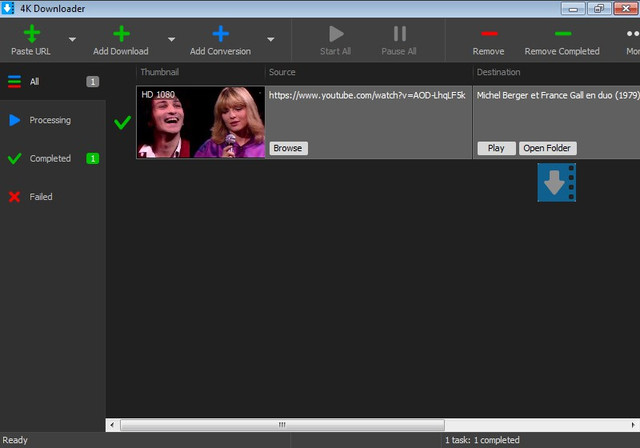This screenshot has width=640, height=448.
Task: Expand the Add Download dropdown arrow
Action: 171,40
